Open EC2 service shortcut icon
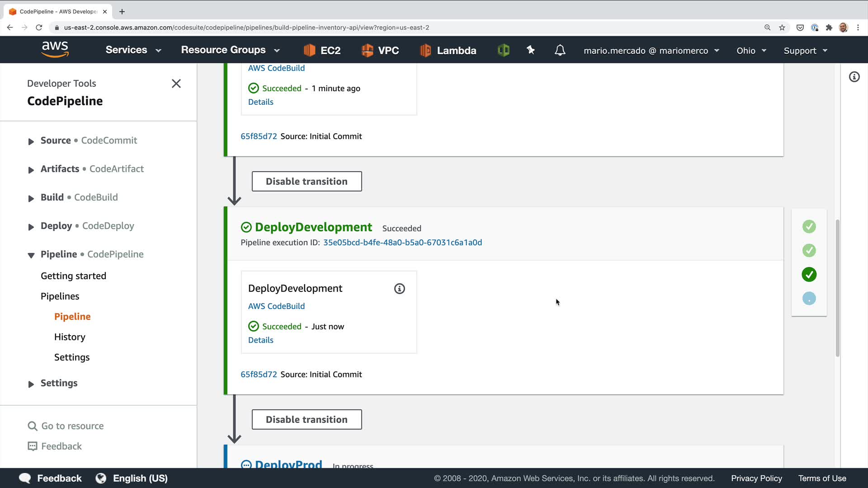 coord(309,50)
